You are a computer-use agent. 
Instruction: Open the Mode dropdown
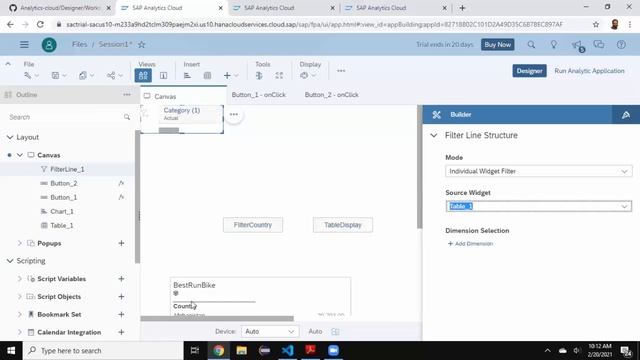[538, 171]
